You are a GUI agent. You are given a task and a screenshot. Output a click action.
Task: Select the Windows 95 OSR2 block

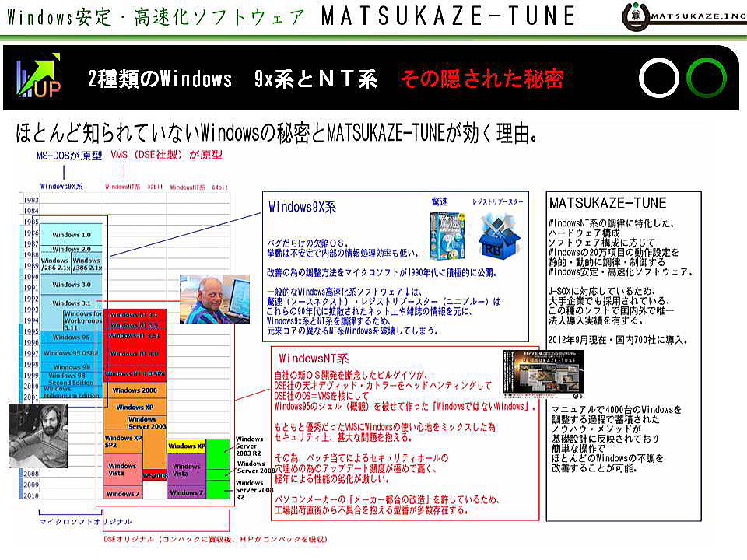[72, 353]
